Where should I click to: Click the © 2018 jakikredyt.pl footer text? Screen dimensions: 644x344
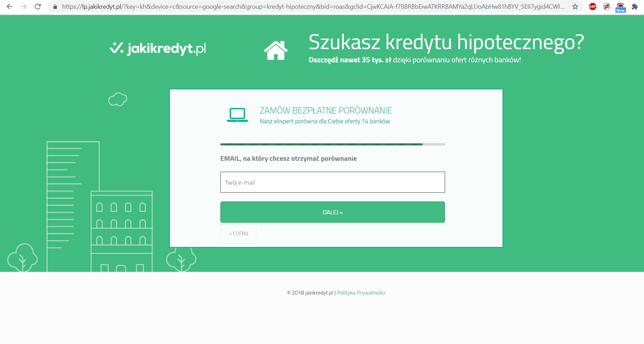pos(310,293)
